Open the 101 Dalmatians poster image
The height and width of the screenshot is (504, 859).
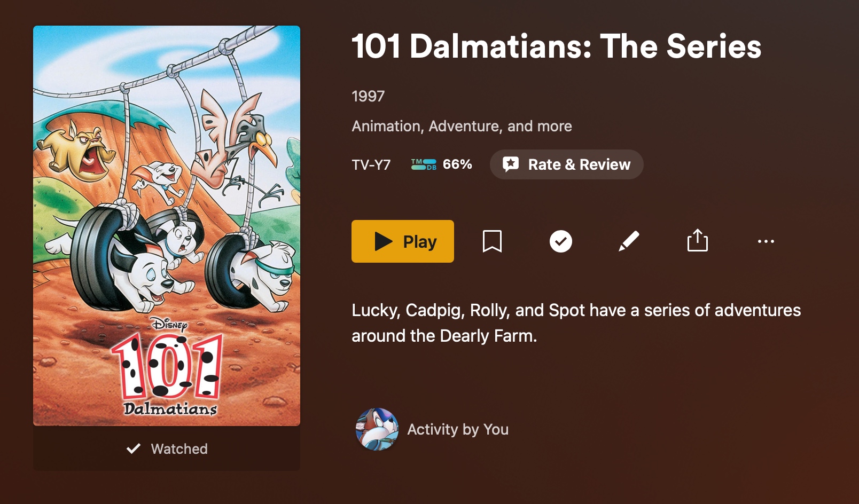(x=167, y=225)
